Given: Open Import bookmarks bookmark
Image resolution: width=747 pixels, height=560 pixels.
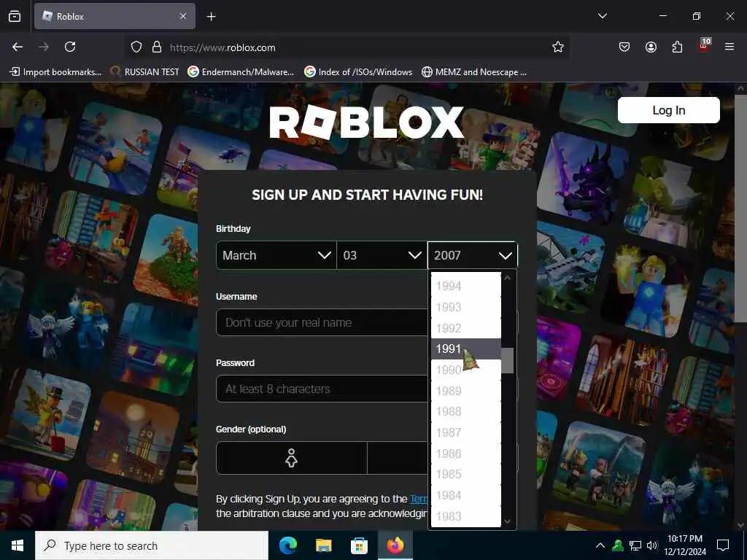Looking at the screenshot, I should tap(55, 72).
